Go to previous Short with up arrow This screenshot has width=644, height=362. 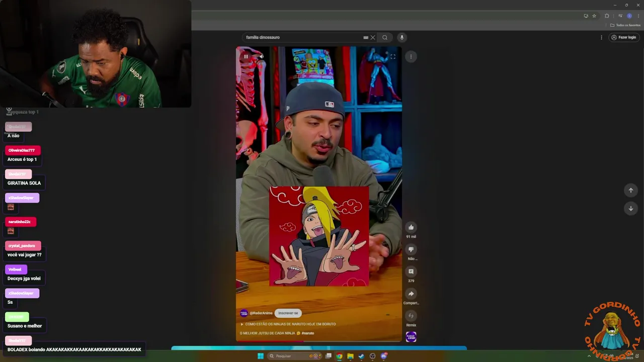pos(631,190)
